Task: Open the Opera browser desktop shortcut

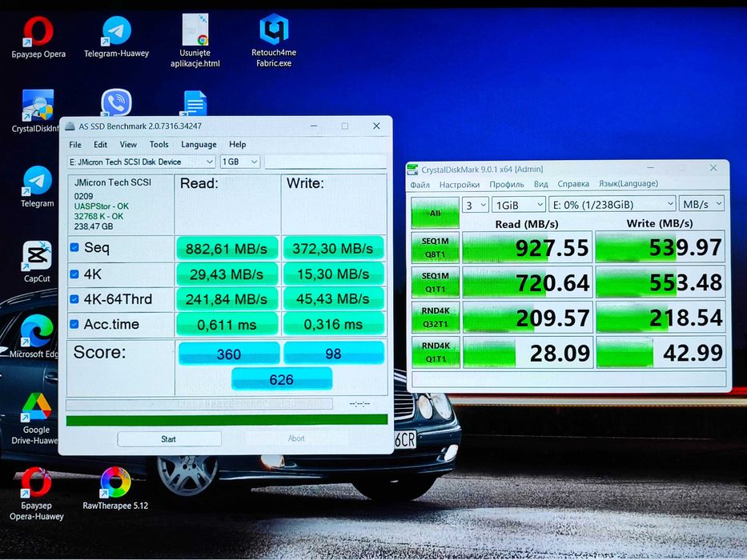Action: tap(38, 37)
